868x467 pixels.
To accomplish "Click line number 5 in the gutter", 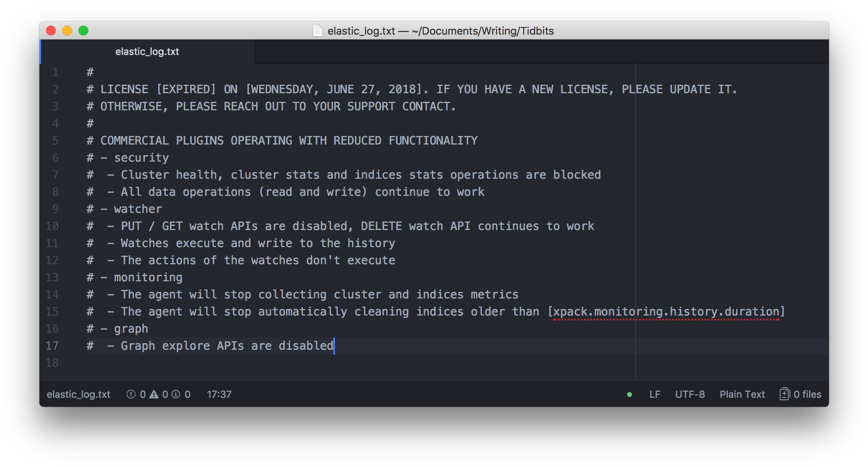I will coord(55,140).
